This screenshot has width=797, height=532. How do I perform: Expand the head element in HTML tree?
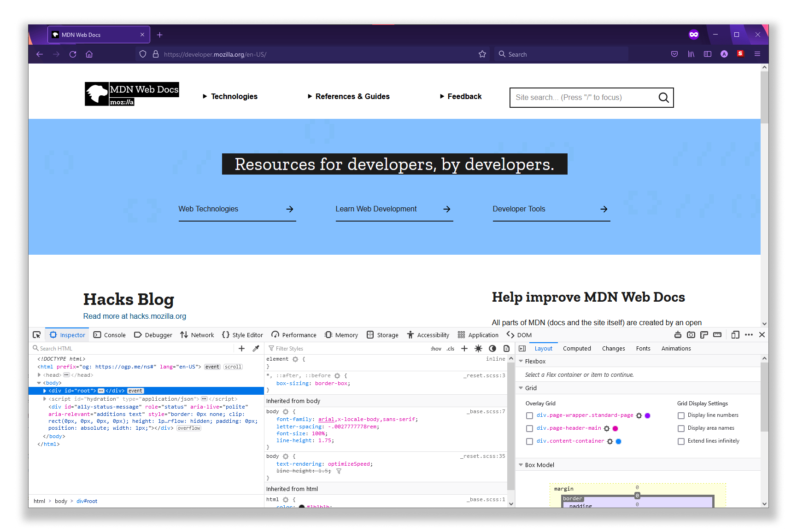40,375
